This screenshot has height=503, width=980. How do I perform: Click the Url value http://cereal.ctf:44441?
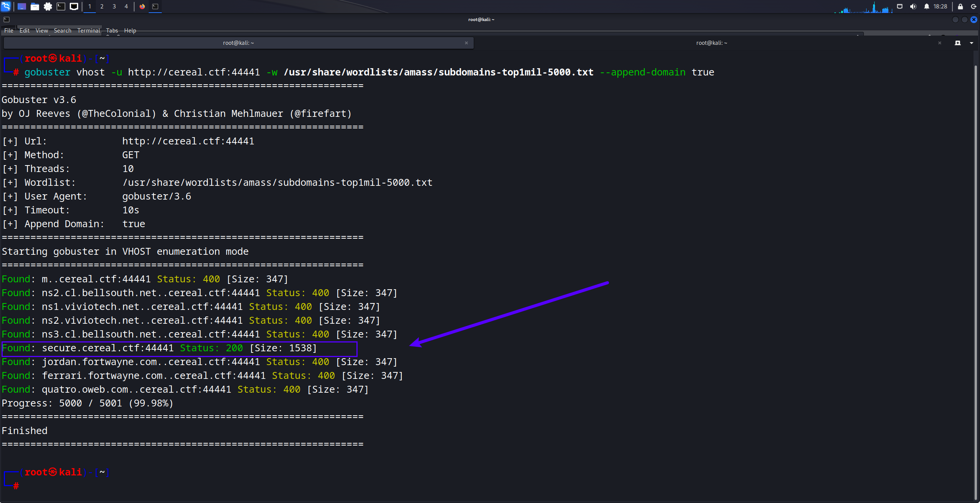(188, 141)
